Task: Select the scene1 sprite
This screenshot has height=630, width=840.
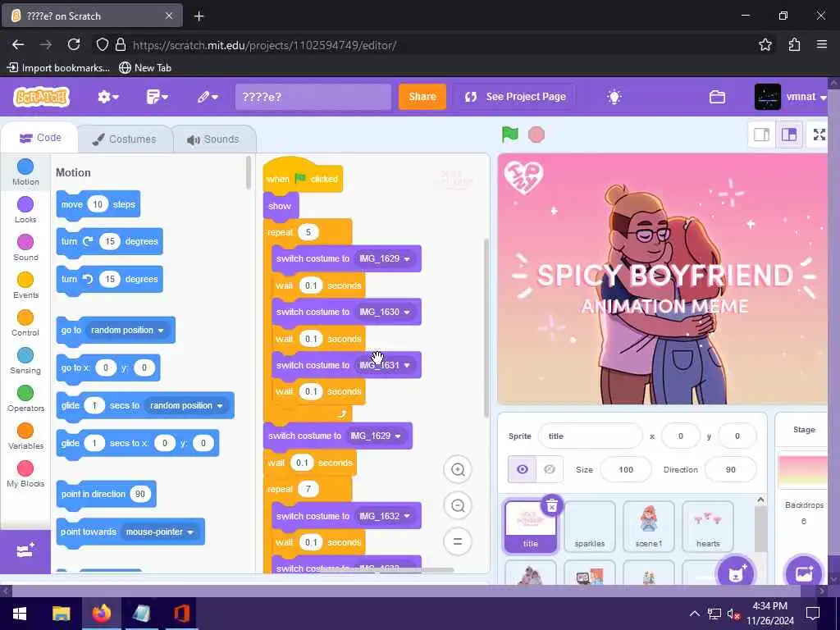Action: [x=649, y=527]
